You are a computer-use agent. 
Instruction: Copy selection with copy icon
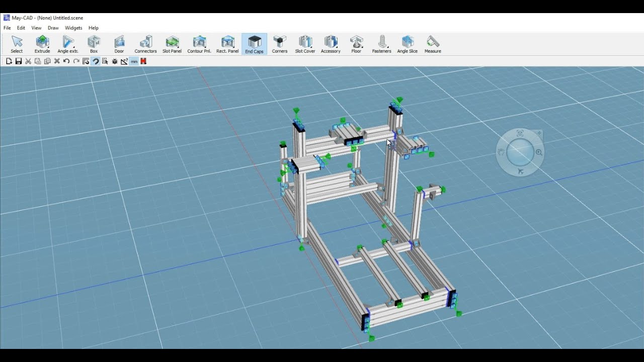coord(47,61)
